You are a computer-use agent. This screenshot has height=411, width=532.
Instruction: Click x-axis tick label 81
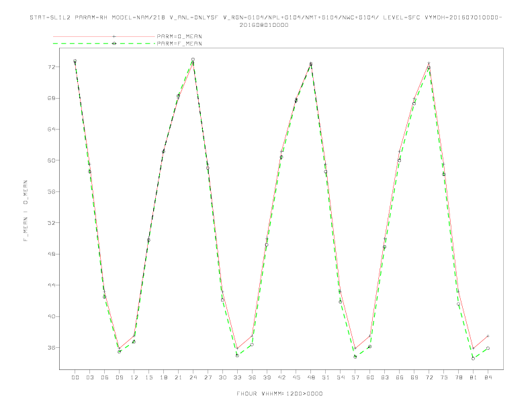tap(474, 377)
